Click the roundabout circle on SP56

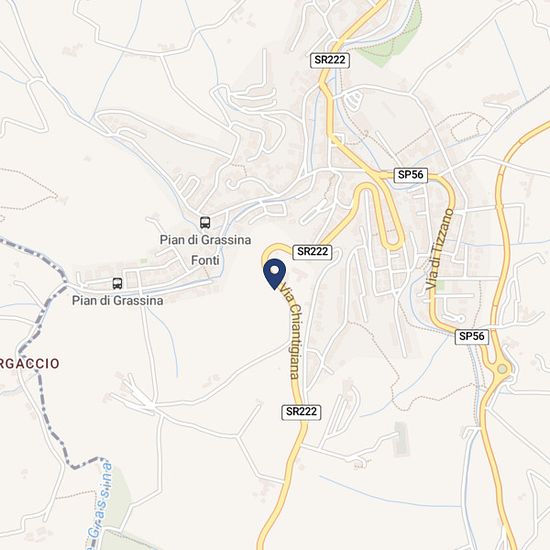tap(503, 369)
